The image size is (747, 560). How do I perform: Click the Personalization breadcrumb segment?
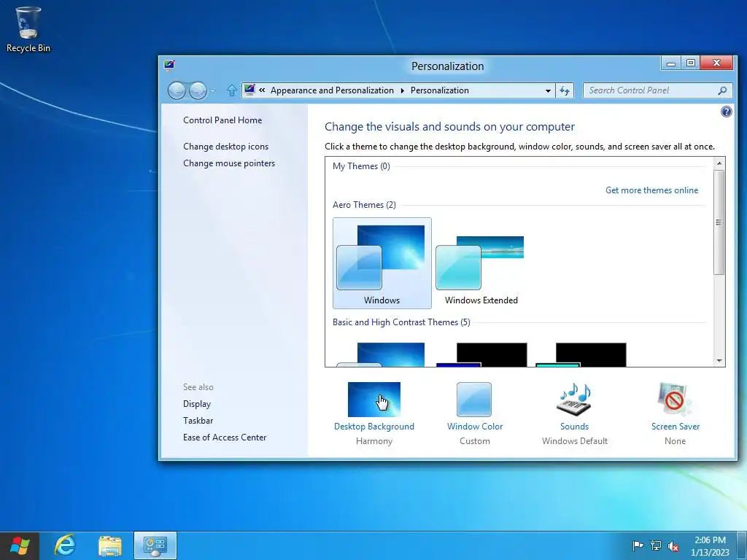tap(440, 90)
